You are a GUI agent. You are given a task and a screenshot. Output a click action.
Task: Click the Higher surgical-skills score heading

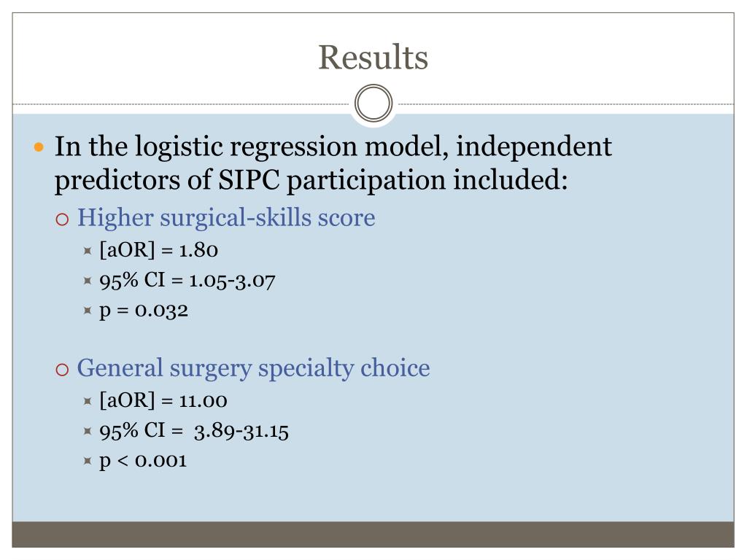coord(226,218)
